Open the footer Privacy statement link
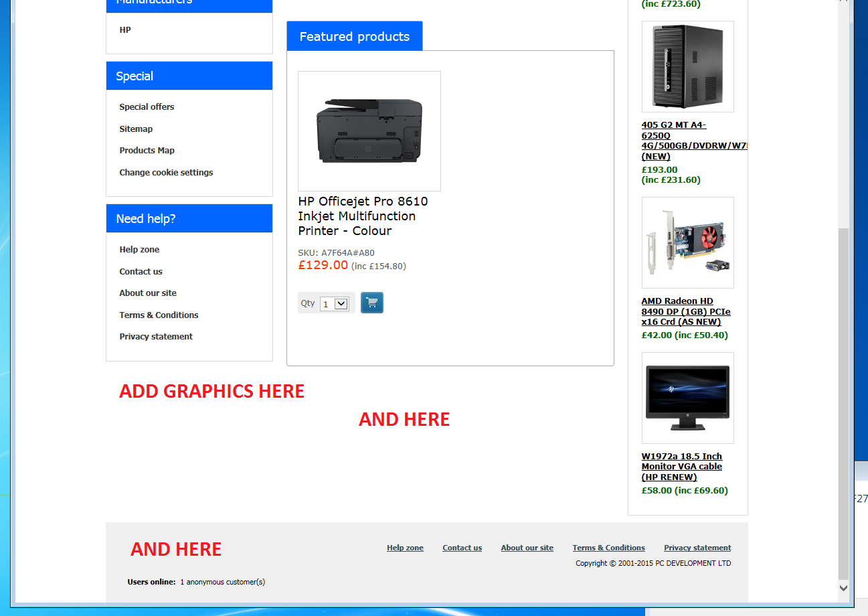The image size is (868, 616). pos(697,548)
